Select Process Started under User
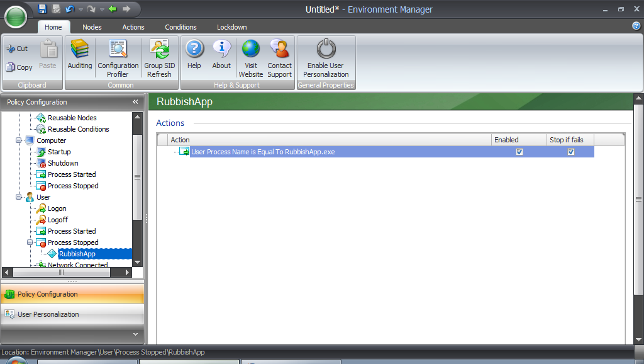This screenshot has height=364, width=644. point(72,231)
